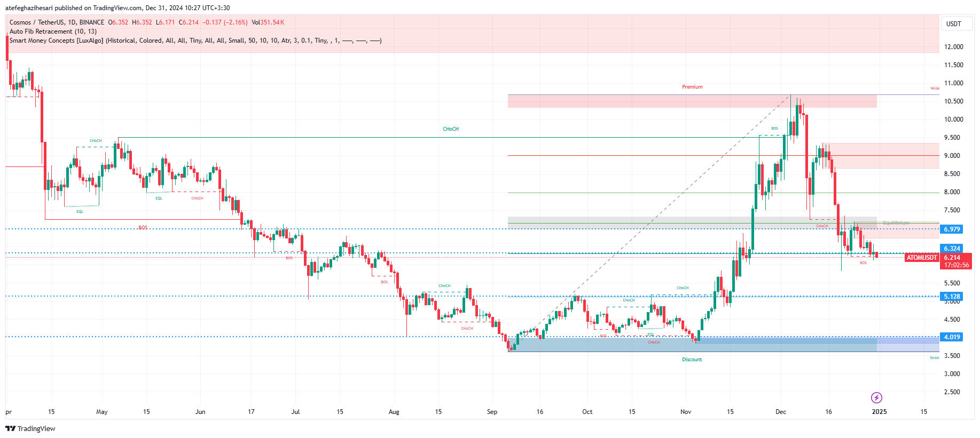Select the Auto Fib Retracement indicator label
Viewport: 980px width, 438px height.
53,31
